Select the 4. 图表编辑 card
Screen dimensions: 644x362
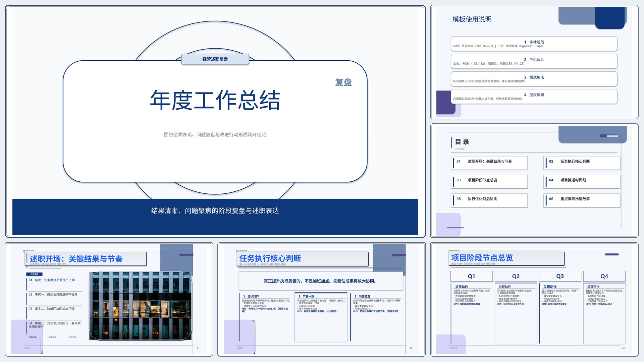(x=534, y=97)
